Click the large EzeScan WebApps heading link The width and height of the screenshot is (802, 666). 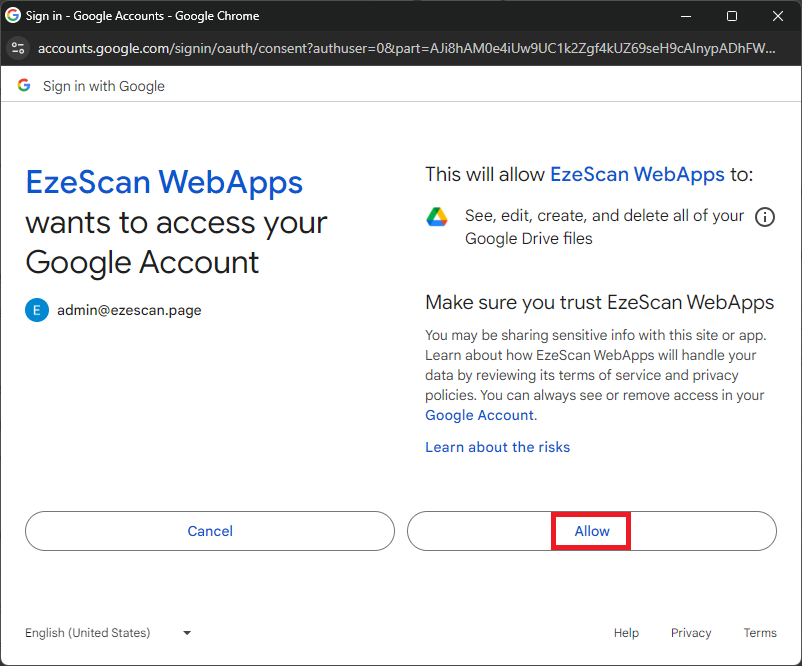point(164,182)
